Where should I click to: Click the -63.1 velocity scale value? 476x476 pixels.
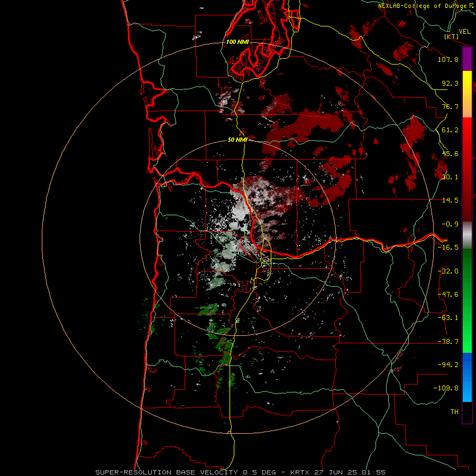coord(448,318)
